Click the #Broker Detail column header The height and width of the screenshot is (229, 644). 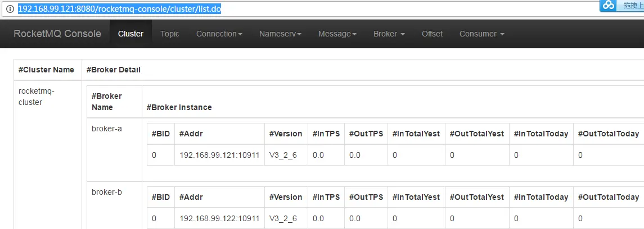point(114,70)
